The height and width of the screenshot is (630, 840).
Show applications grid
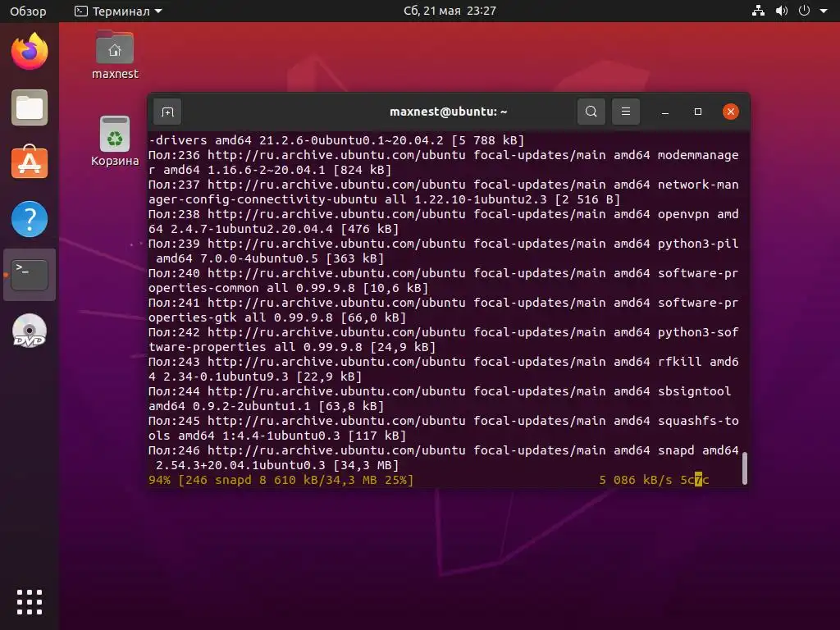click(x=30, y=602)
